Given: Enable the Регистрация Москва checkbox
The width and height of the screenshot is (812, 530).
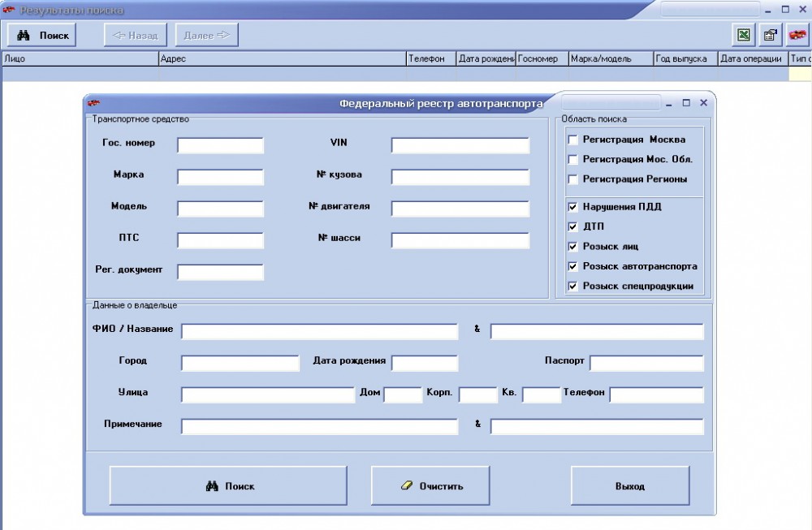Looking at the screenshot, I should (573, 140).
